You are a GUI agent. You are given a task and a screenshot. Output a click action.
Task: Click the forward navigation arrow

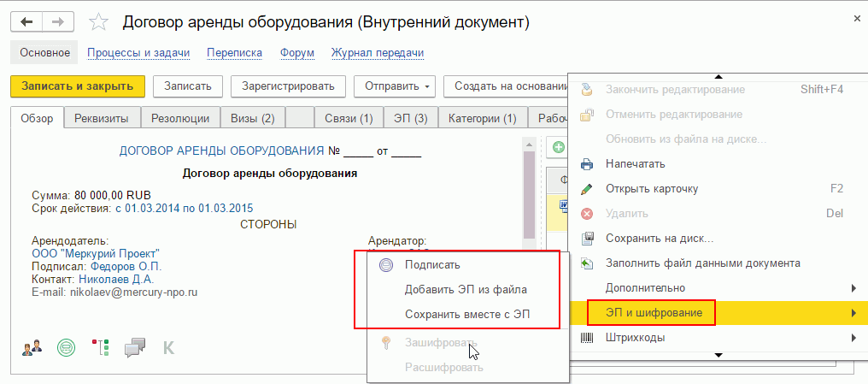coord(57,22)
